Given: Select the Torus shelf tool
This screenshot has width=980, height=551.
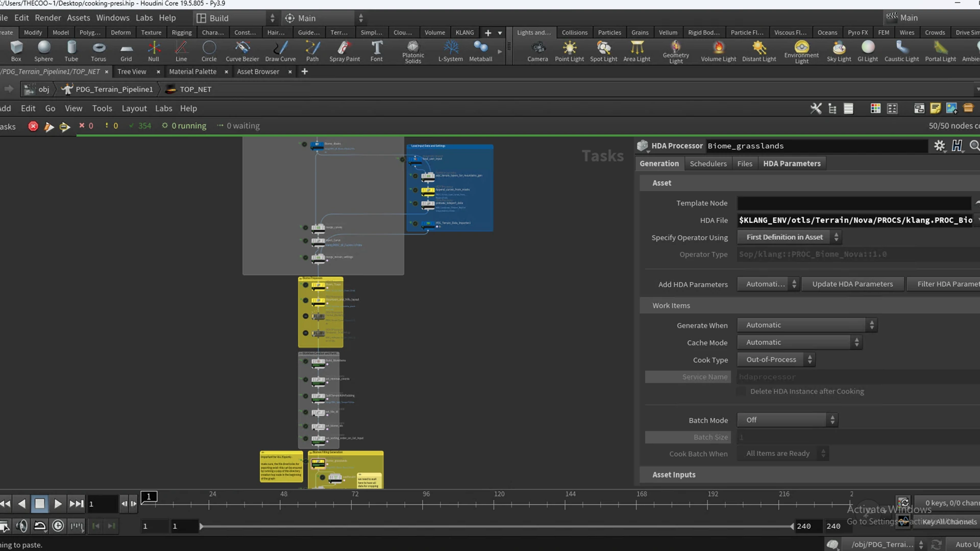Looking at the screenshot, I should (x=99, y=52).
